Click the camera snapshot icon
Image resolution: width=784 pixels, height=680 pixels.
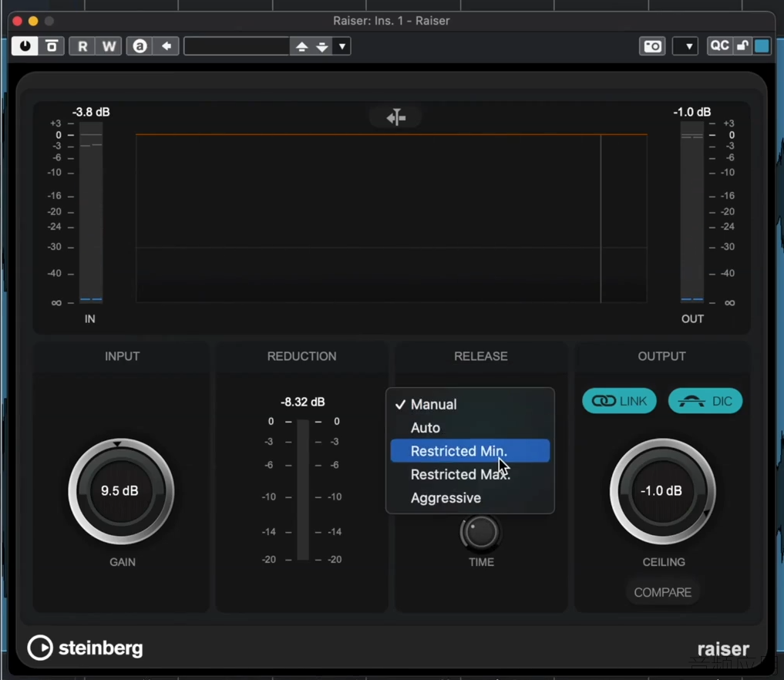coord(652,46)
